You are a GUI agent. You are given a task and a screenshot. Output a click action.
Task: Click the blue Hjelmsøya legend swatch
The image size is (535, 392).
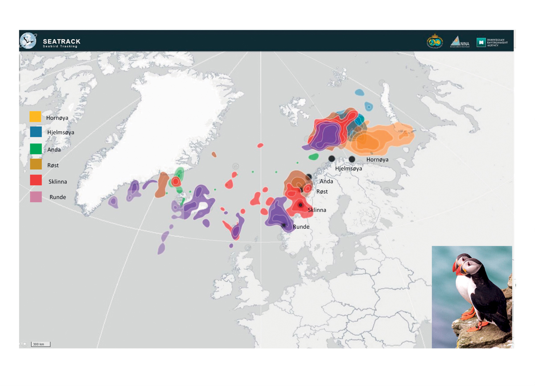(36, 132)
